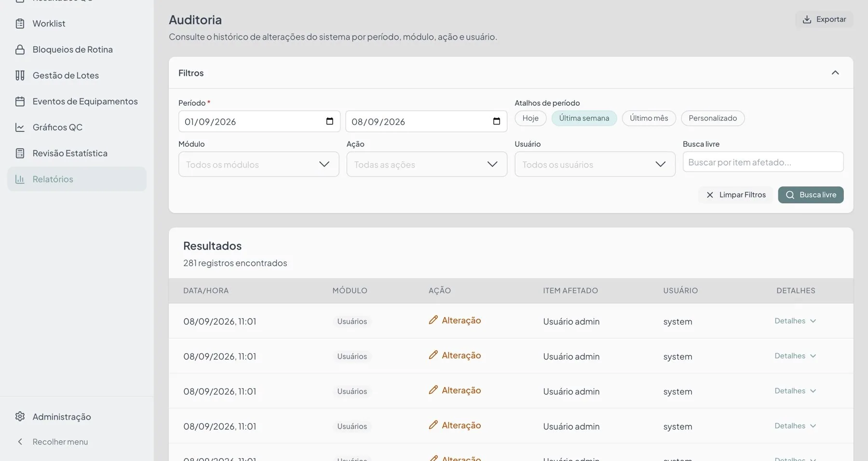Image resolution: width=868 pixels, height=461 pixels.
Task: Click the Recolher menu left arrow icon
Action: (x=20, y=442)
